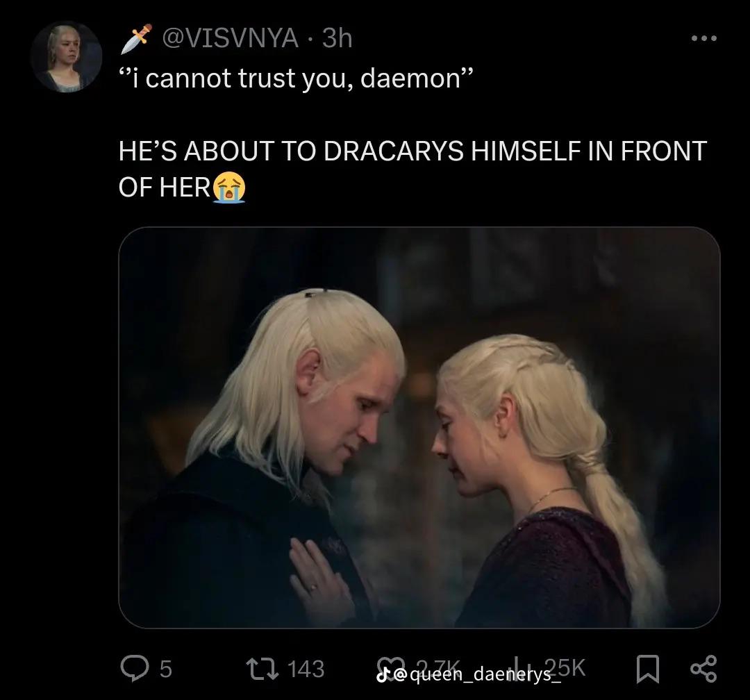
Task: Open the three-dot more options menu
Action: point(704,38)
